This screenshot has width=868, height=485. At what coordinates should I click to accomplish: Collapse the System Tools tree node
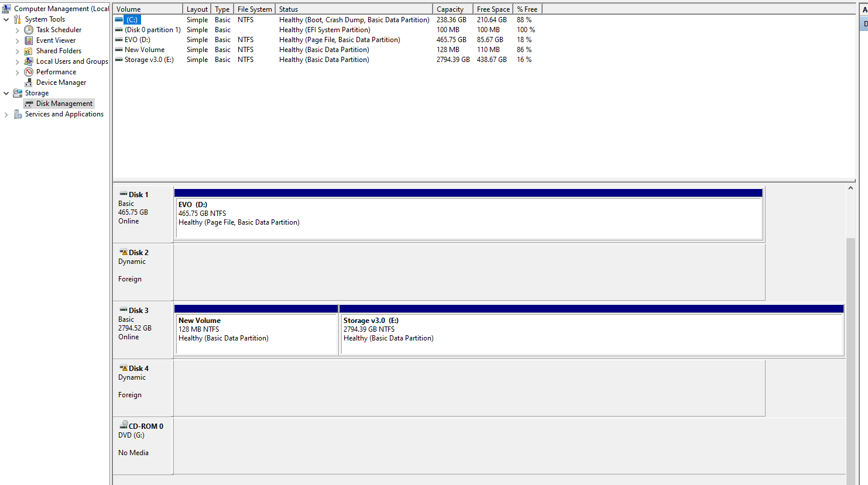coord(6,19)
